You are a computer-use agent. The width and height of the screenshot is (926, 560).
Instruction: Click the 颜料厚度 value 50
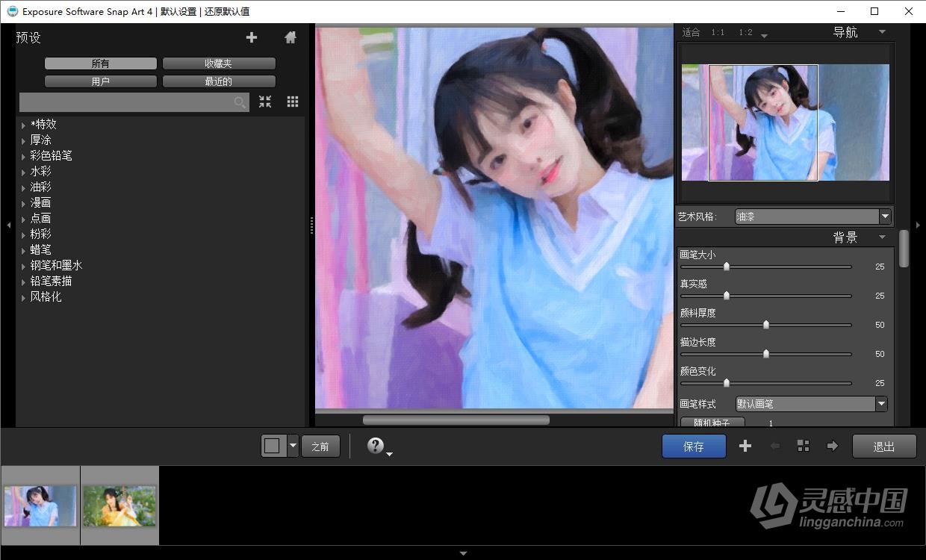[880, 325]
